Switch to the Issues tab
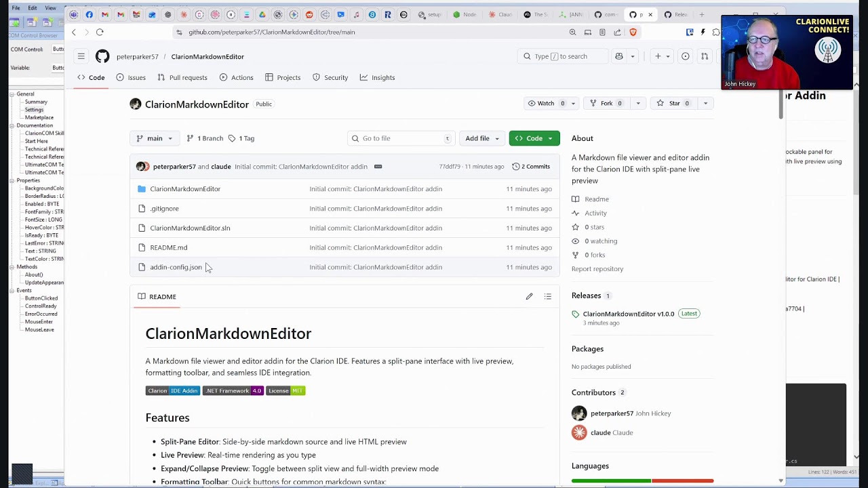Viewport: 868px width, 488px height. point(131,77)
